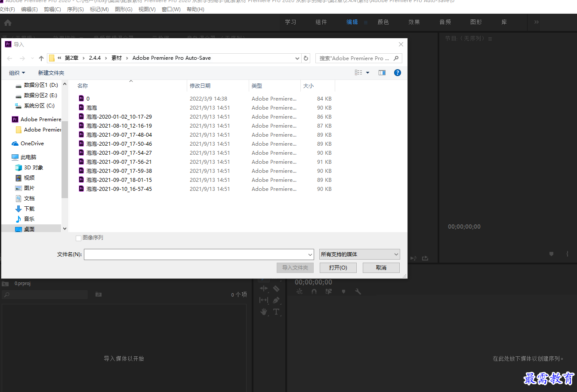Click Import Folder (导入文件夹) button
Viewport: 577px width, 392px height.
[x=295, y=268]
